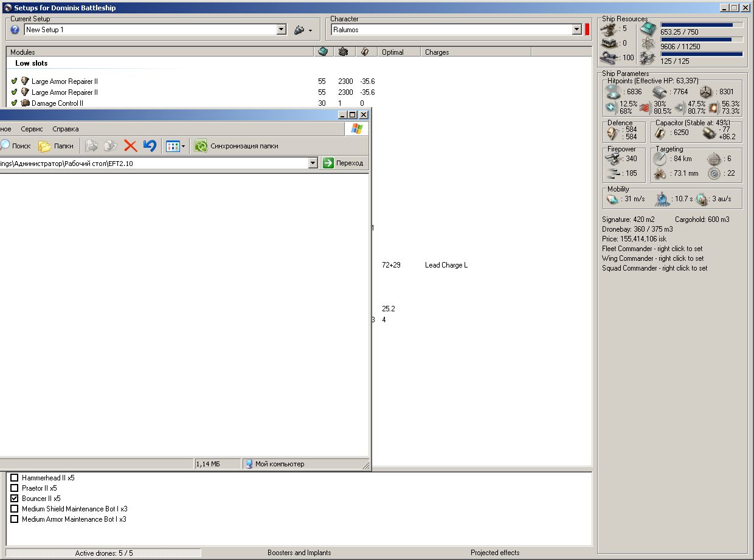Click the scan resolution icon beside 73.1 mm
This screenshot has width=754, height=560.
(x=660, y=174)
